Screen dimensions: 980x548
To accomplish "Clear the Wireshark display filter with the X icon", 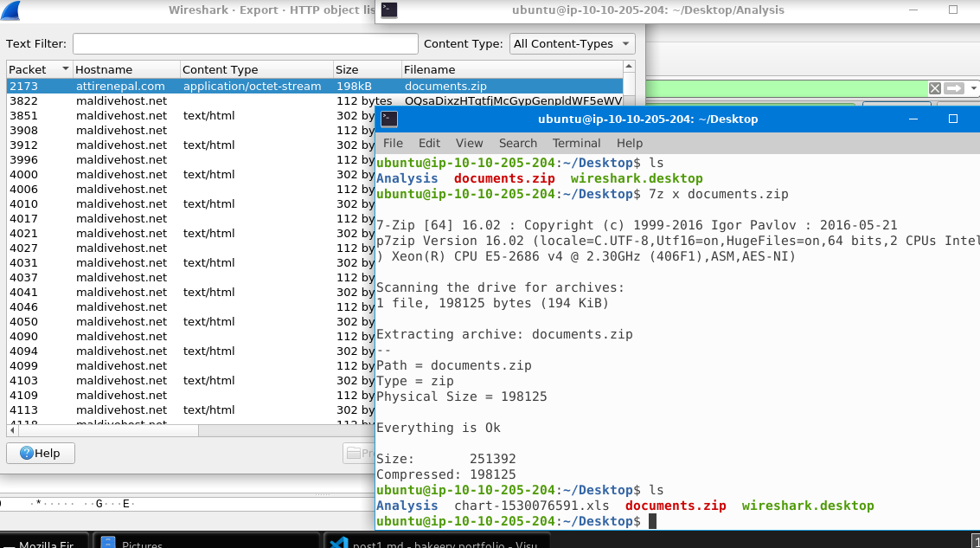I will point(934,88).
